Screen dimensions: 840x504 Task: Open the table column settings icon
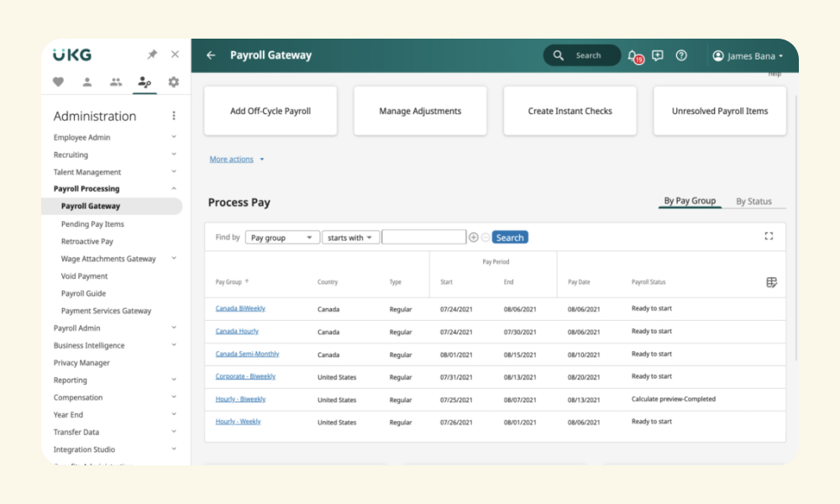pyautogui.click(x=771, y=282)
